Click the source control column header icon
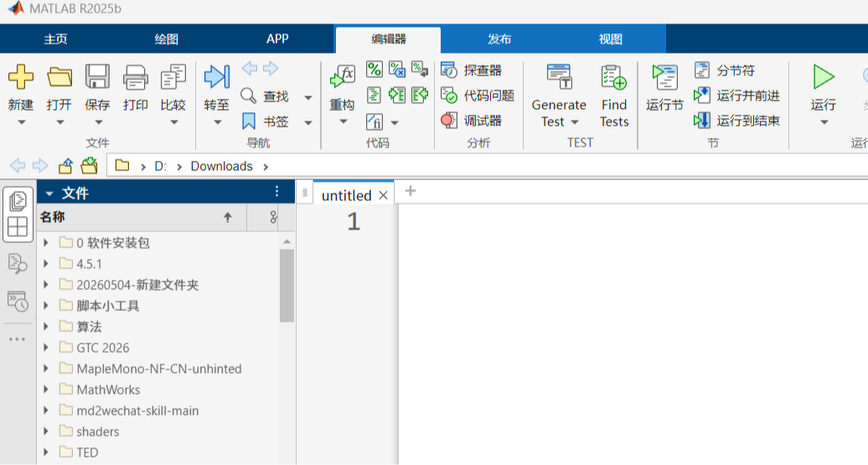This screenshot has width=868, height=465. [273, 217]
